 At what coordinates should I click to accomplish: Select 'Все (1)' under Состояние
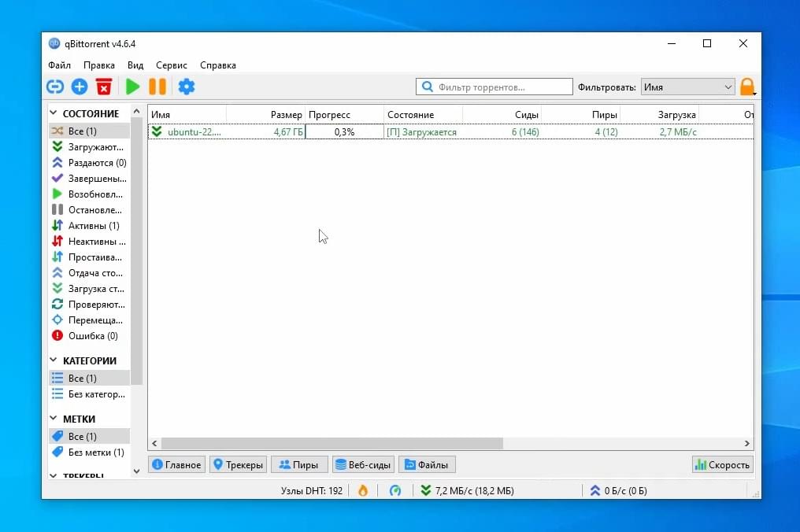tap(89, 131)
